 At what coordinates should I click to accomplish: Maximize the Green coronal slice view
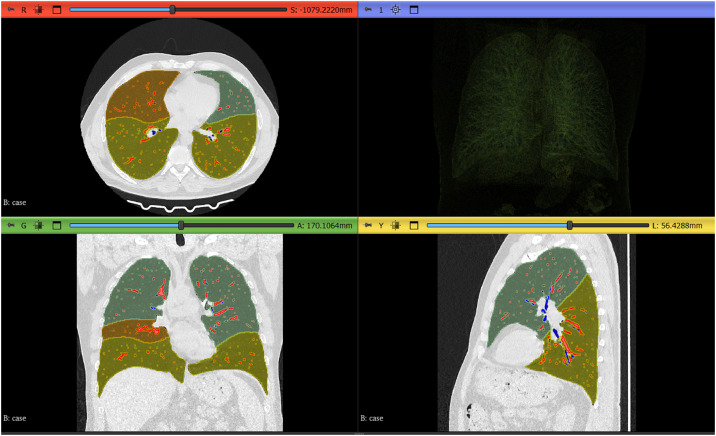57,225
